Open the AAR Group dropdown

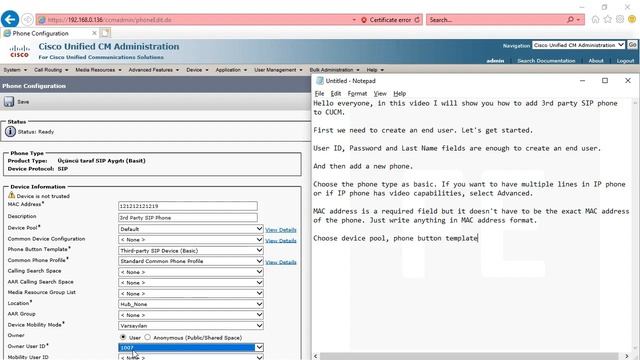pyautogui.click(x=191, y=315)
